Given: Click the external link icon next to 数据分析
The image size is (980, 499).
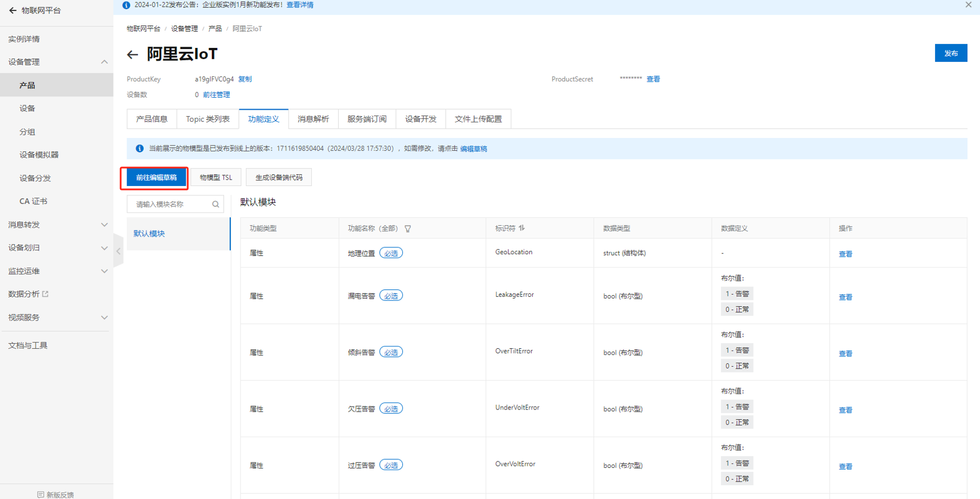Looking at the screenshot, I should click(x=46, y=294).
